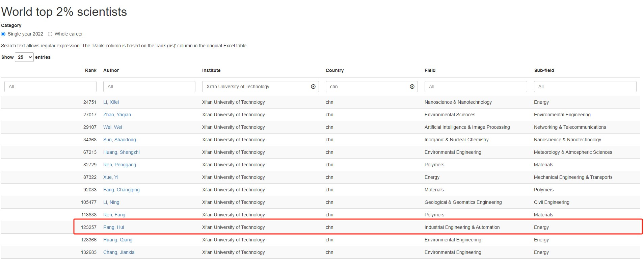Open the Huang, Shengzhi author link
The height and width of the screenshot is (261, 644).
pyautogui.click(x=121, y=152)
